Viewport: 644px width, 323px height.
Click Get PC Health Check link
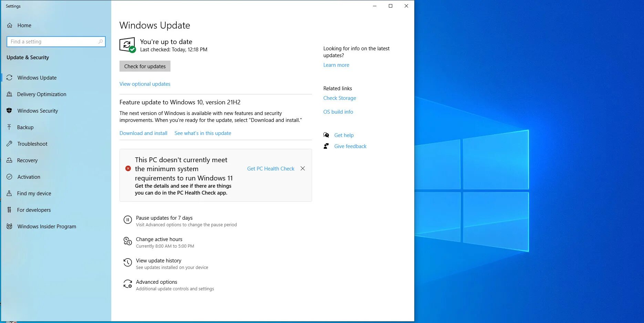click(x=271, y=169)
